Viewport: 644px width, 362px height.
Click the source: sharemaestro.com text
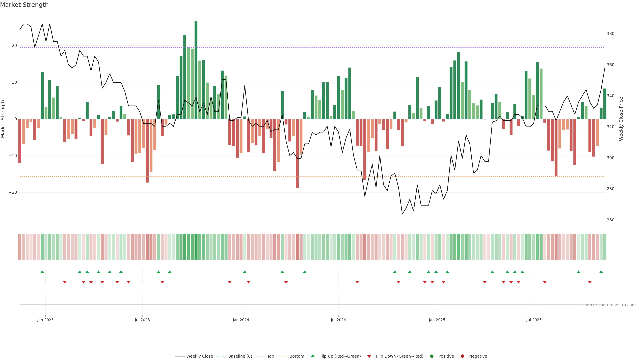click(609, 305)
